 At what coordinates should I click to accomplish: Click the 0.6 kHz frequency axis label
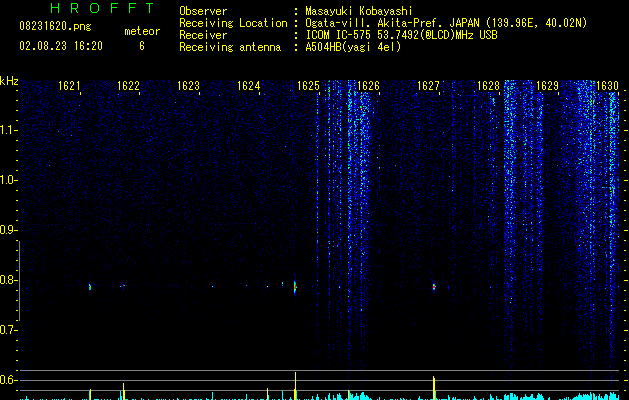pyautogui.click(x=8, y=380)
